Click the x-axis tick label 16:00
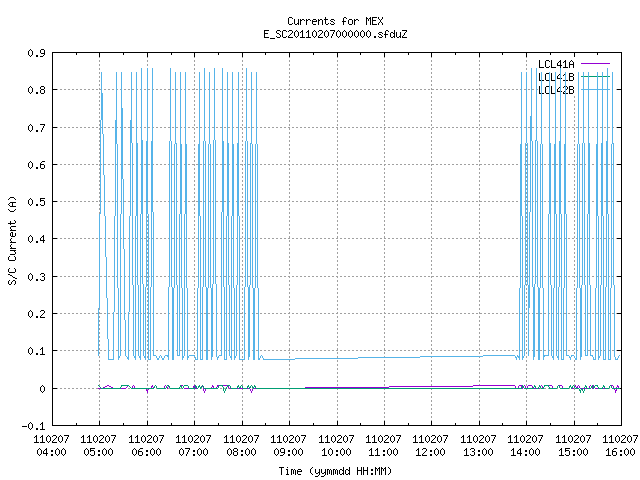 (x=620, y=452)
